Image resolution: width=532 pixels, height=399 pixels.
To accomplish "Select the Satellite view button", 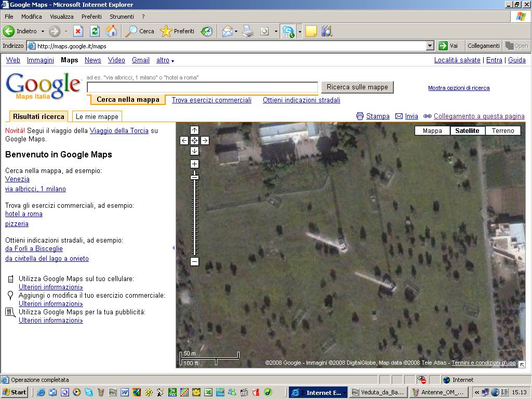I will pos(467,131).
